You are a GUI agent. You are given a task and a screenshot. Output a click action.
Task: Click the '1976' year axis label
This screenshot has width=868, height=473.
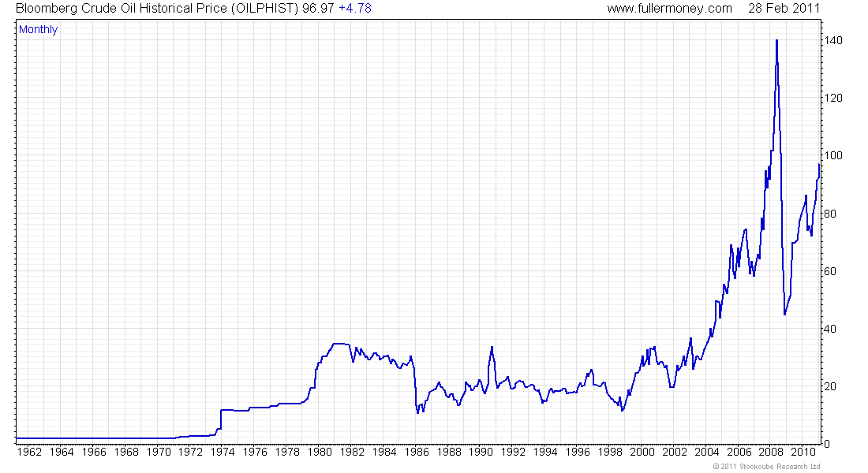(x=255, y=452)
